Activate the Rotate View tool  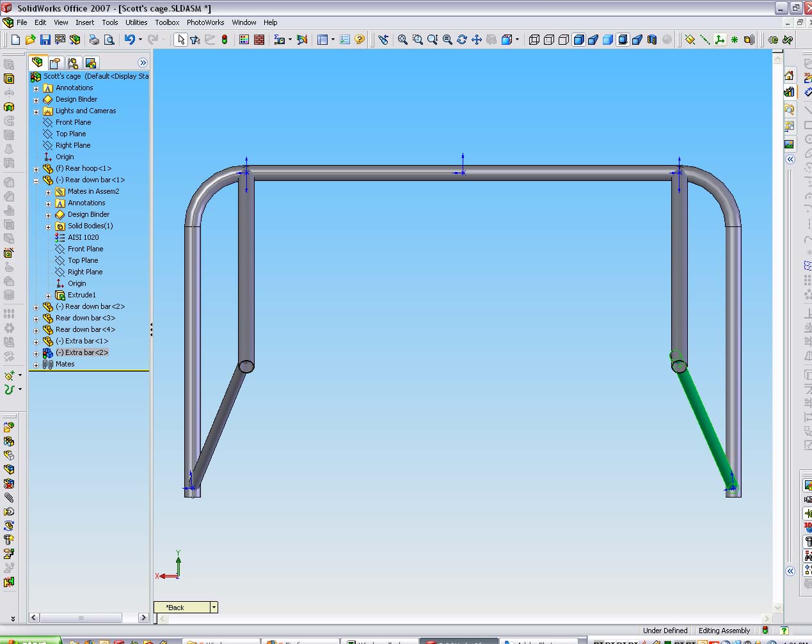pyautogui.click(x=462, y=40)
